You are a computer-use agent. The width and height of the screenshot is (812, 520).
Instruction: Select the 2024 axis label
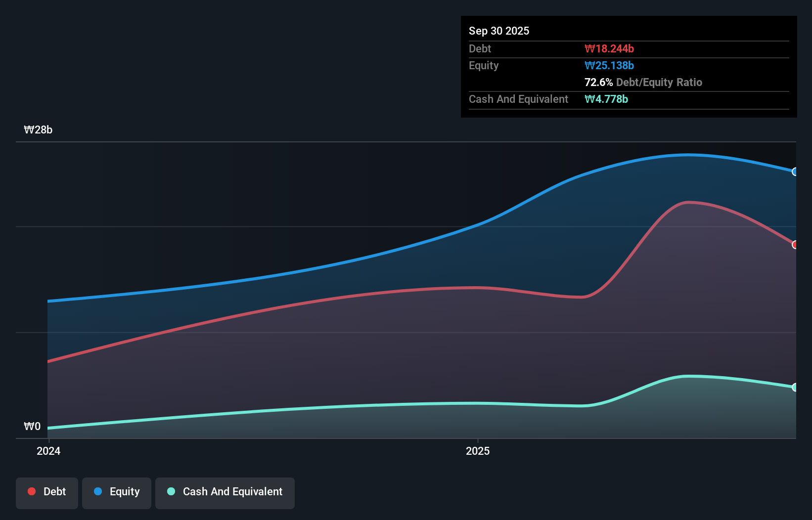click(48, 451)
